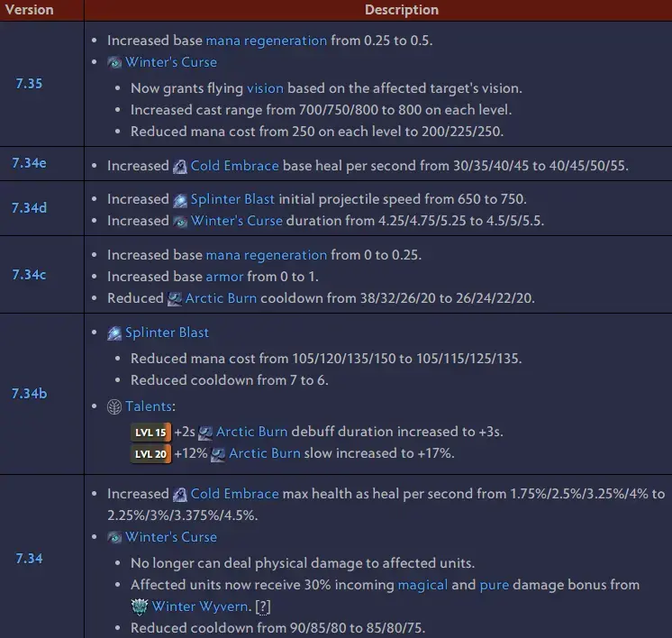Click the Cold Embrace icon in 7.34e row
The image size is (672, 638).
click(x=180, y=167)
